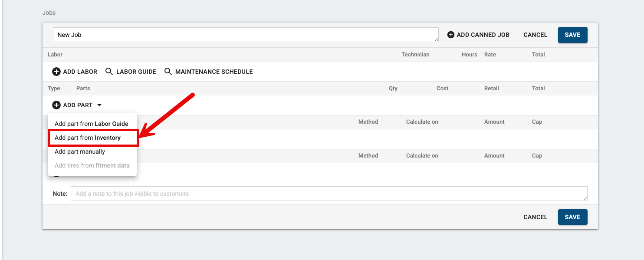The image size is (644, 260).
Task: Click the Note textarea resize grip
Action: pyautogui.click(x=584, y=198)
